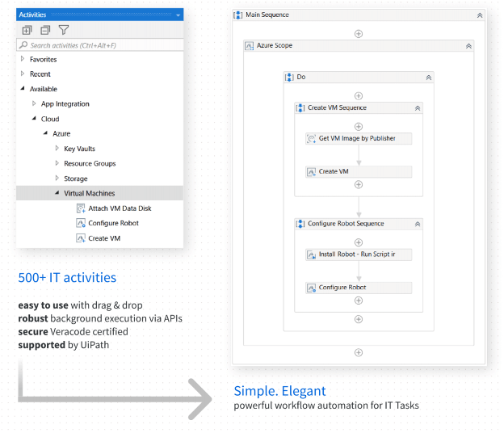Add activity at top of Main Sequence
This screenshot has width=504, height=433.
[x=359, y=34]
